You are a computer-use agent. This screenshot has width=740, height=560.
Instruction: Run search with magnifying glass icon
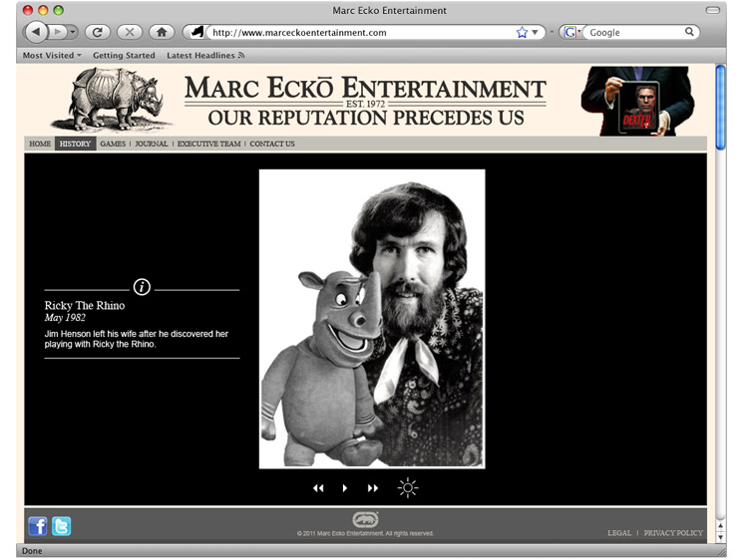(689, 32)
